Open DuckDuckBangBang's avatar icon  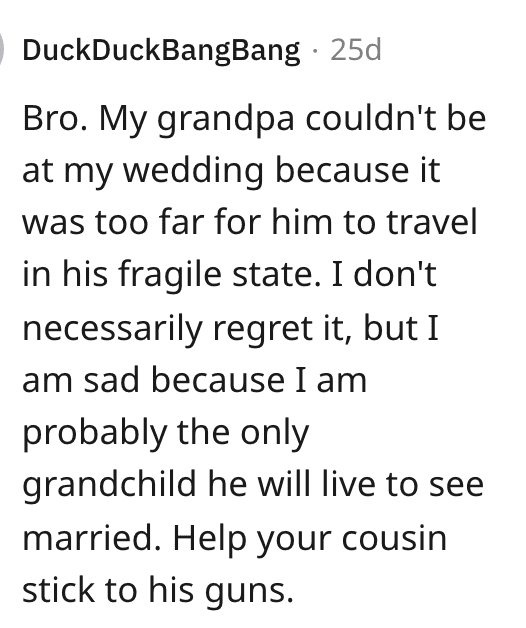pos(2,49)
